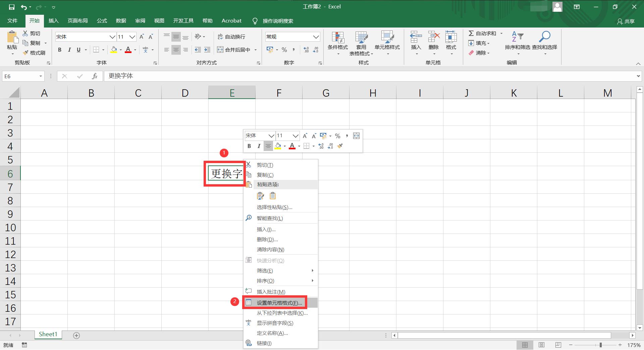Expand the Name Box dropdown arrow
This screenshot has width=644, height=350.
pyautogui.click(x=41, y=76)
